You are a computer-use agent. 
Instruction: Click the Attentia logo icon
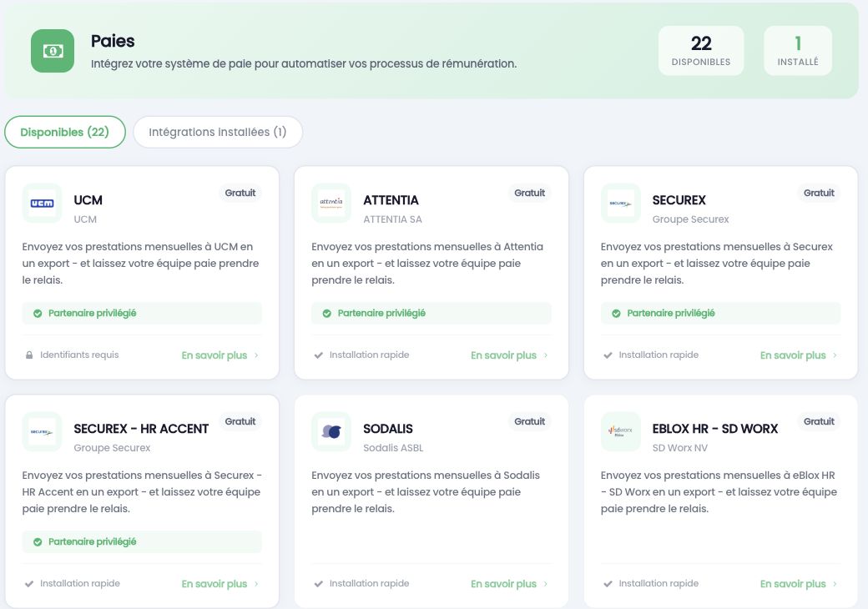tap(331, 203)
